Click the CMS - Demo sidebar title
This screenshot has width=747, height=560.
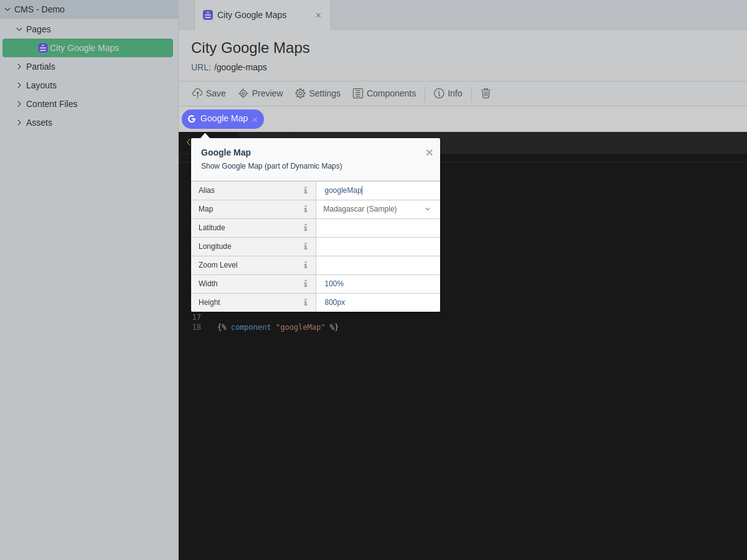pyautogui.click(x=39, y=9)
